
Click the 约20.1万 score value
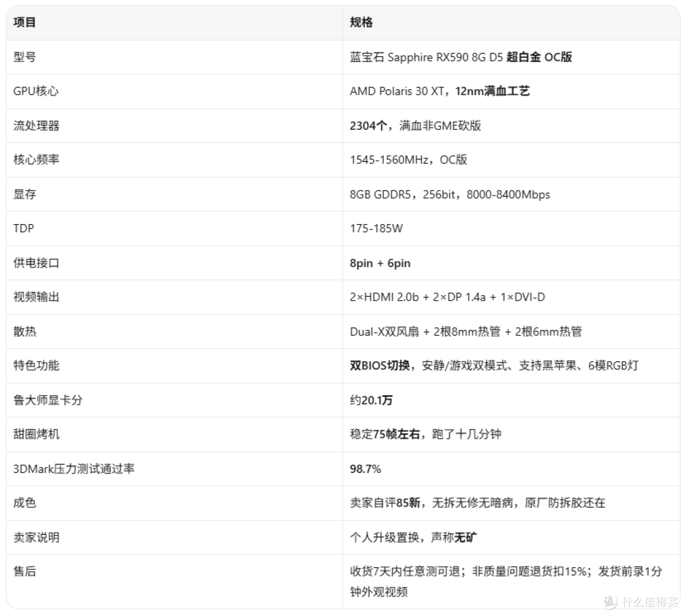(x=370, y=399)
